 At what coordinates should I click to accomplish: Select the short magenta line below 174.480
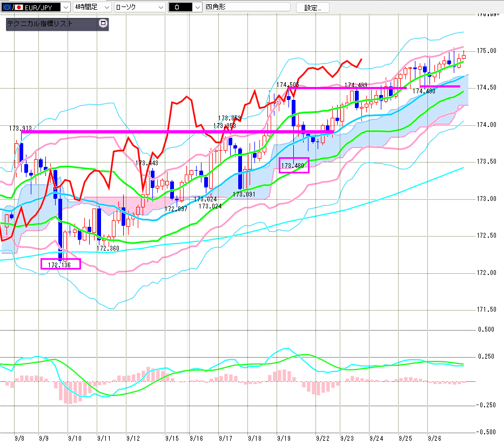tap(440, 86)
